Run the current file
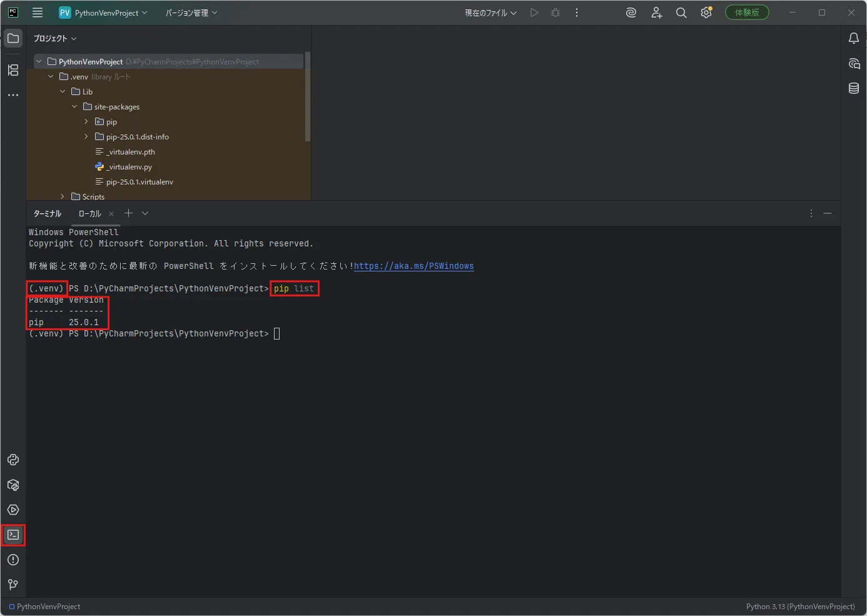Screen dimensions: 867x616 click(534, 13)
